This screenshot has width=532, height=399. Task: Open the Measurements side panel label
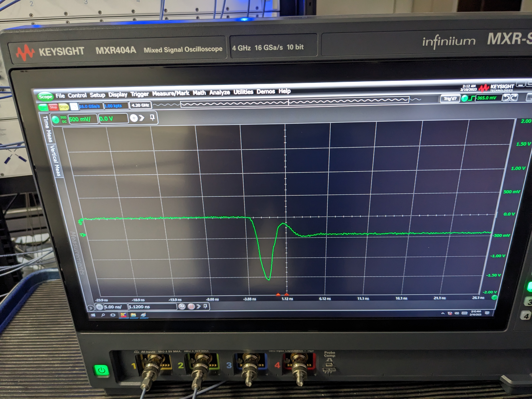pos(77,253)
